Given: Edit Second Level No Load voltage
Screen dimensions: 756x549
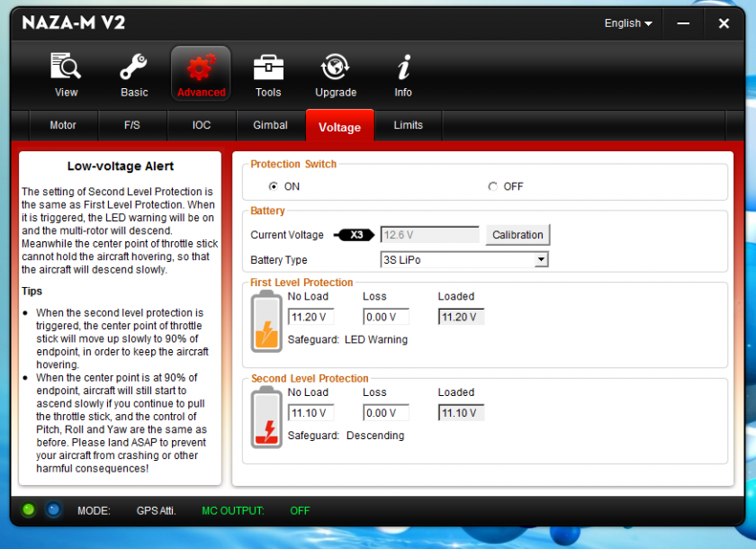Looking at the screenshot, I should 310,413.
